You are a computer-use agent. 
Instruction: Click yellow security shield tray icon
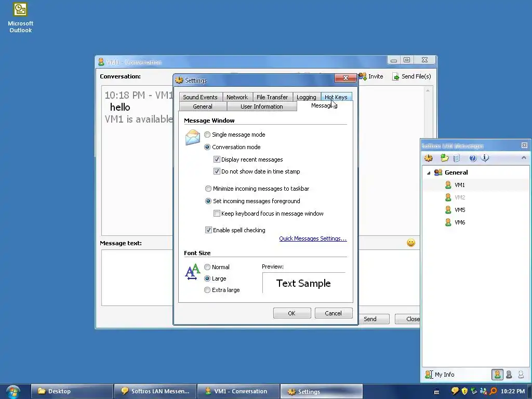[x=464, y=391]
